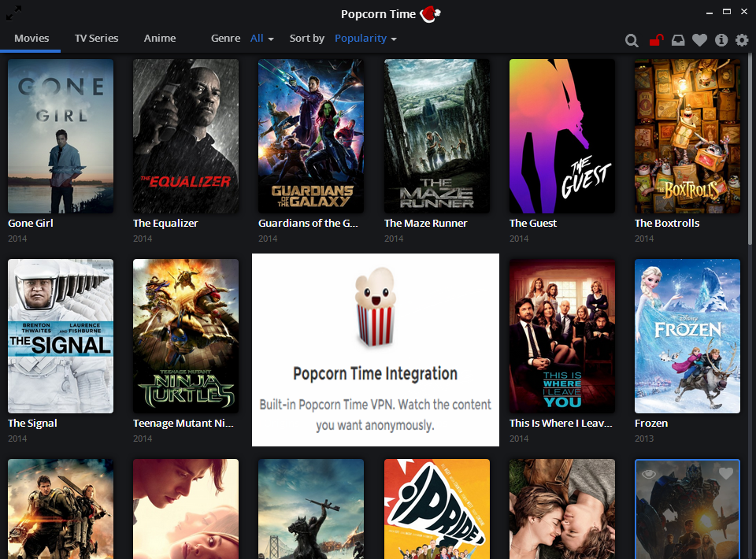Image resolution: width=756 pixels, height=559 pixels.
Task: Click the 'The Equalizer' title text
Action: [x=165, y=223]
